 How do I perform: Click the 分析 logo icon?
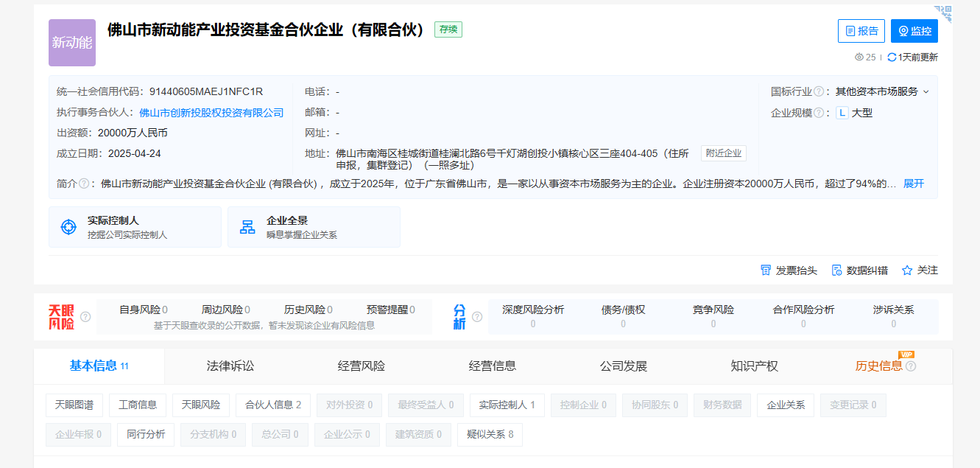pos(459,317)
